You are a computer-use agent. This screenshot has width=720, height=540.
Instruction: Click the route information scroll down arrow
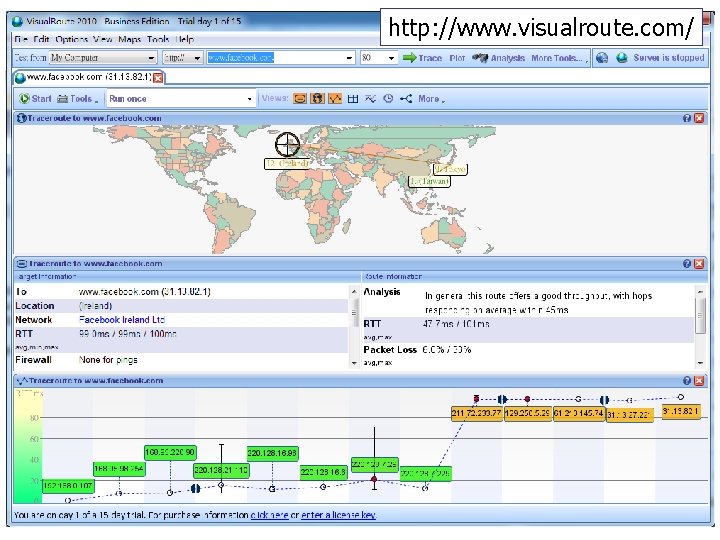coord(700,363)
